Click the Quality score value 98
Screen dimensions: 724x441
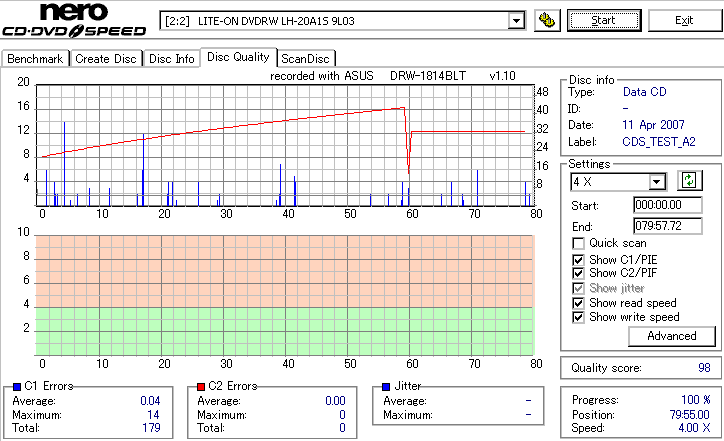[704, 368]
